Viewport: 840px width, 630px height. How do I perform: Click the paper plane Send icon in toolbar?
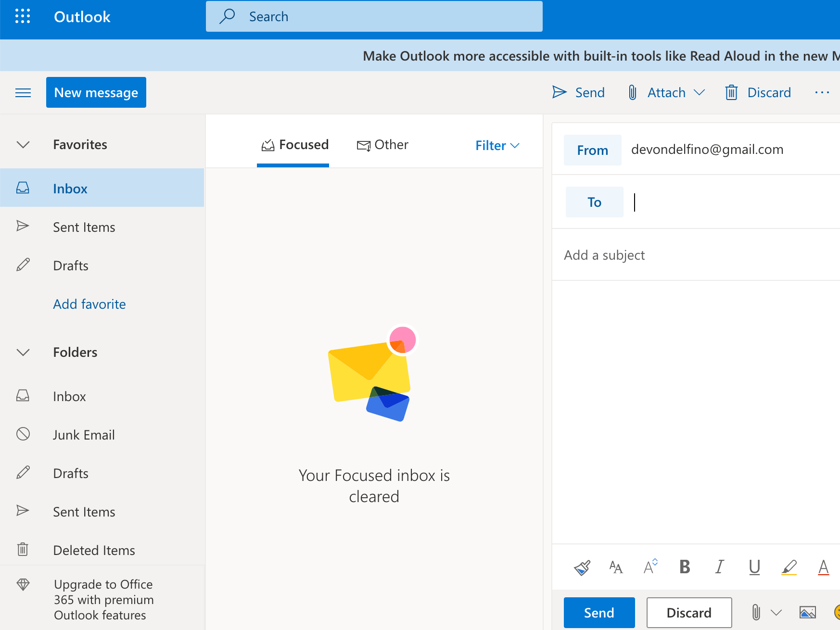(560, 92)
